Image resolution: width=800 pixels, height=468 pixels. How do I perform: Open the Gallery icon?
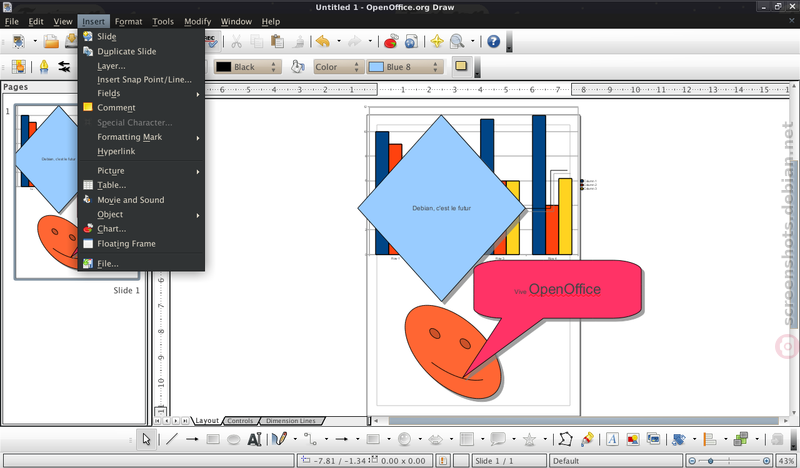[x=653, y=439]
